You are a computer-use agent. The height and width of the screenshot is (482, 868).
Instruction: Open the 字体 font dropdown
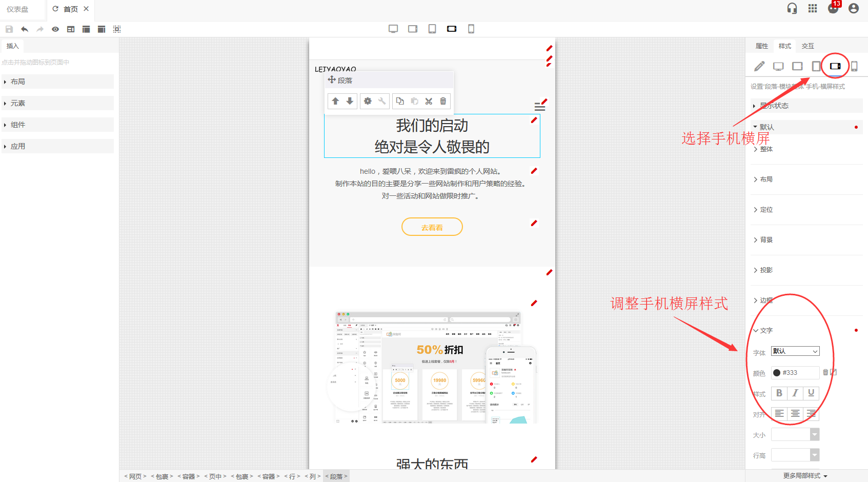click(x=795, y=351)
